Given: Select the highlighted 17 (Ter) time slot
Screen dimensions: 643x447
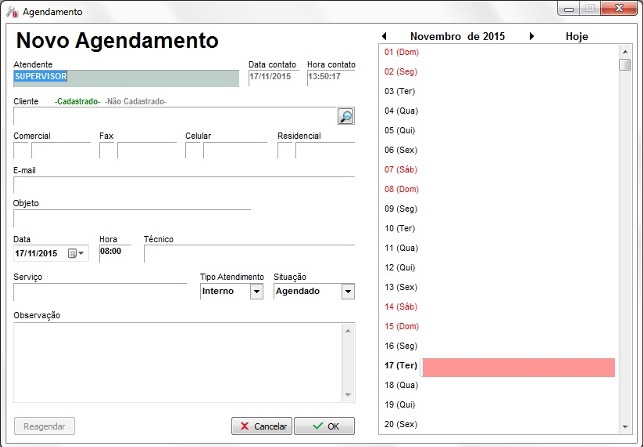Looking at the screenshot, I should (x=518, y=367).
